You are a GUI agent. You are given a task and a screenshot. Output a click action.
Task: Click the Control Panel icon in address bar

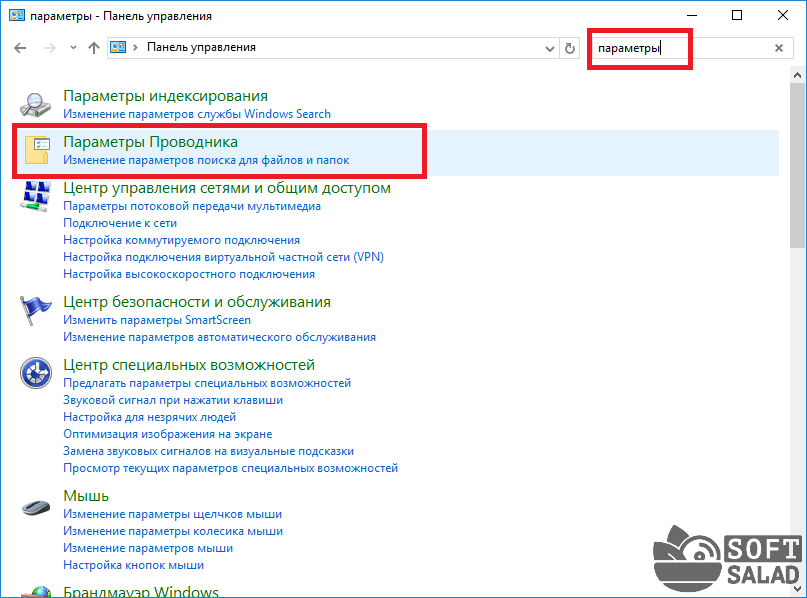click(118, 47)
